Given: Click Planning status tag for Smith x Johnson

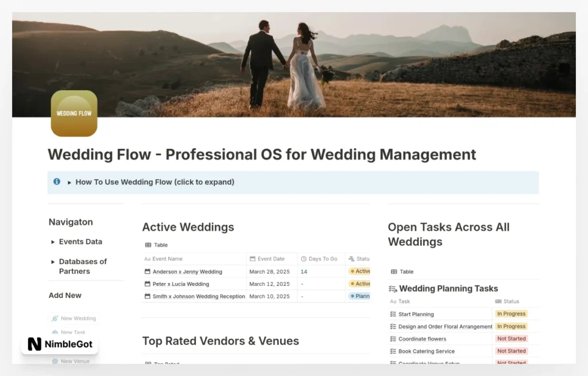Looking at the screenshot, I should tap(359, 296).
